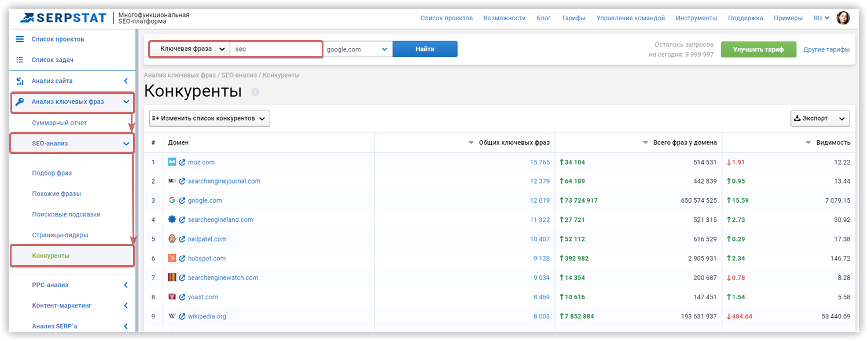This screenshot has height=341, width=868.
Task: Open Похожие фразы in sidebar
Action: 57,194
